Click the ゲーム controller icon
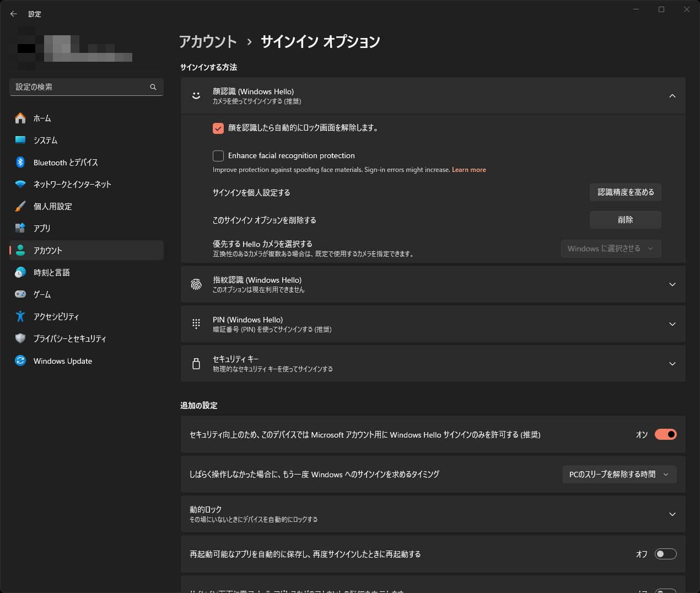Image resolution: width=700 pixels, height=593 pixels. tap(20, 294)
